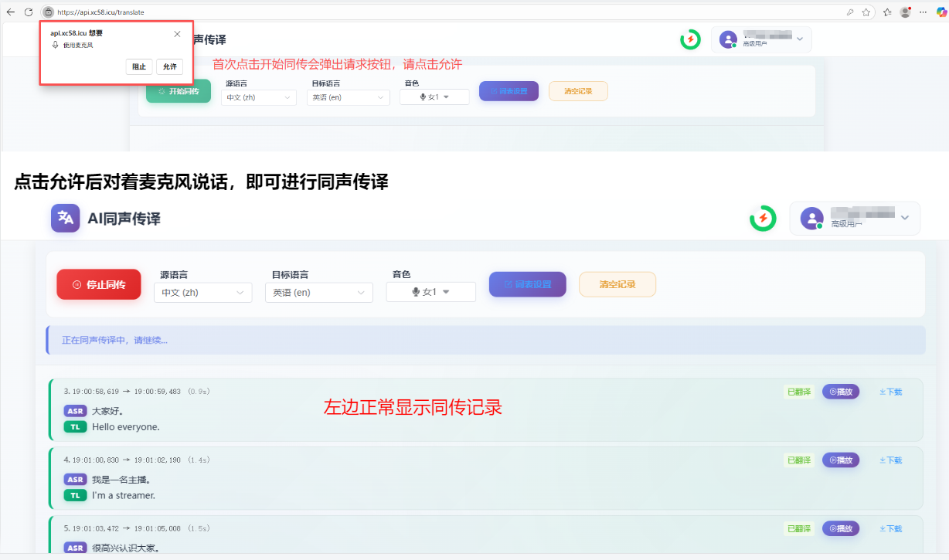This screenshot has height=560, width=949.
Task: Reload the page with the refresh icon
Action: (29, 12)
